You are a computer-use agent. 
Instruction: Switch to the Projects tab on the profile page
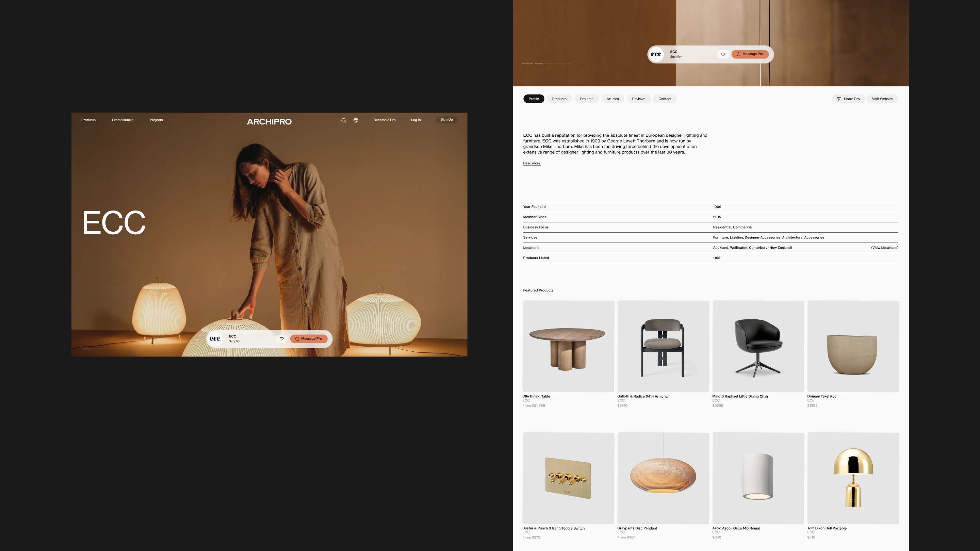(x=587, y=99)
